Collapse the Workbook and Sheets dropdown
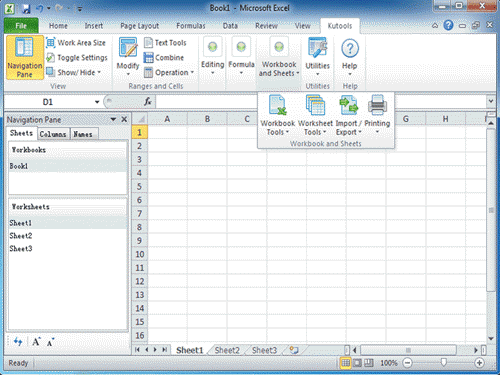Viewport: 500px width, 375px height. point(279,57)
